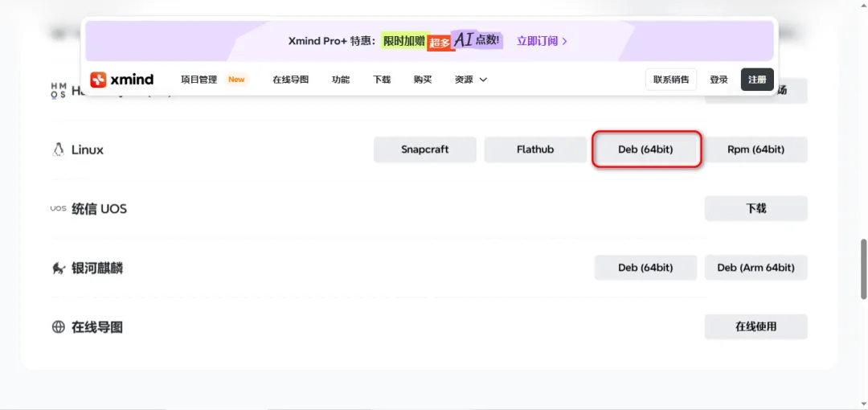The height and width of the screenshot is (410, 868).
Task: Download 银河麒麟 Deb (64bit) package
Action: 645,268
